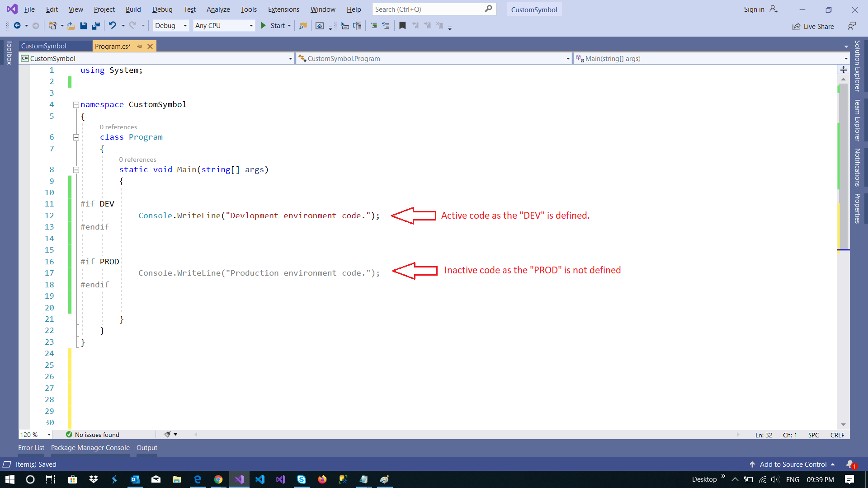Click the Navigate Backward arrow icon
Viewport: 868px width, 488px height.
[17, 26]
